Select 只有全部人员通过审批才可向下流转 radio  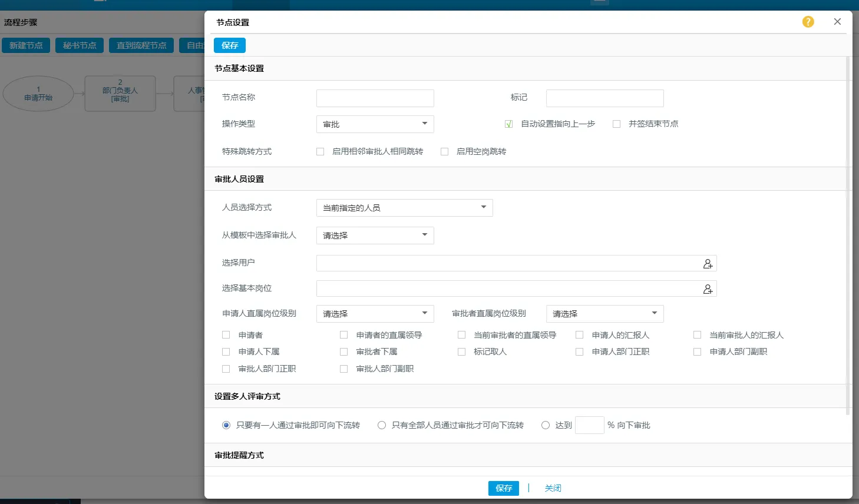click(x=382, y=425)
